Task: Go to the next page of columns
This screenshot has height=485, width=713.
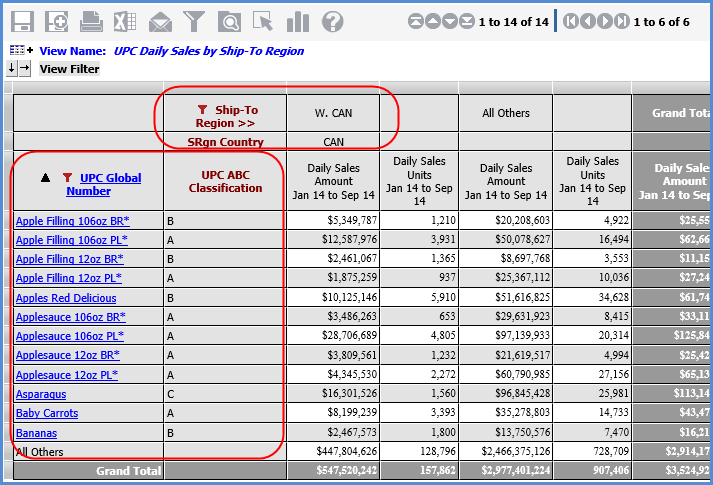Action: [605, 21]
